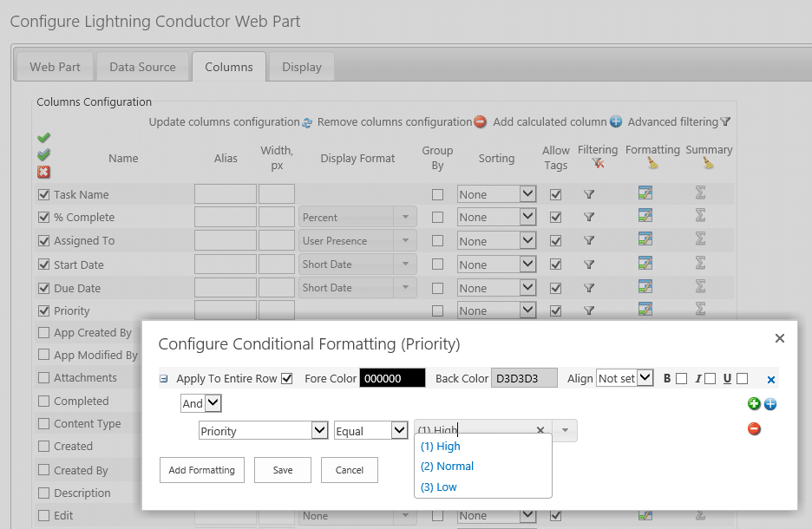Viewport: 812px width, 529px height.
Task: Expand the value combo box arrow
Action: pyautogui.click(x=565, y=430)
